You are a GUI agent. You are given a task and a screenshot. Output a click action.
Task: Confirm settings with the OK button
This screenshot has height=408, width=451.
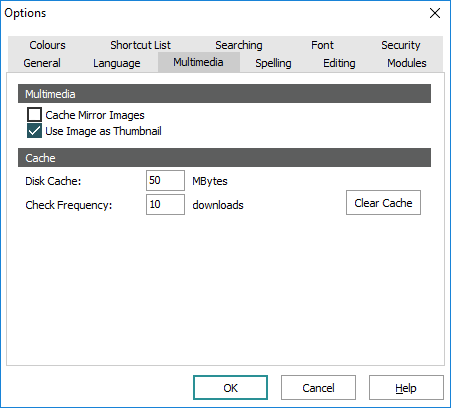pyautogui.click(x=230, y=388)
